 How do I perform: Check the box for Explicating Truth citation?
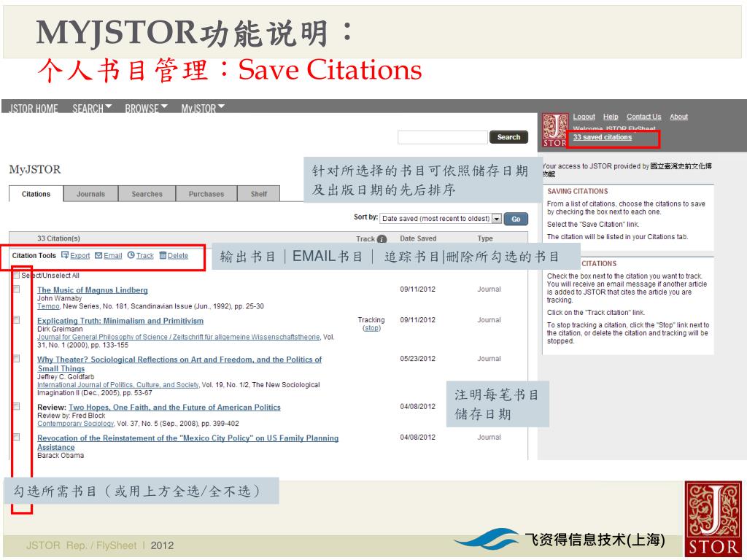click(x=17, y=319)
